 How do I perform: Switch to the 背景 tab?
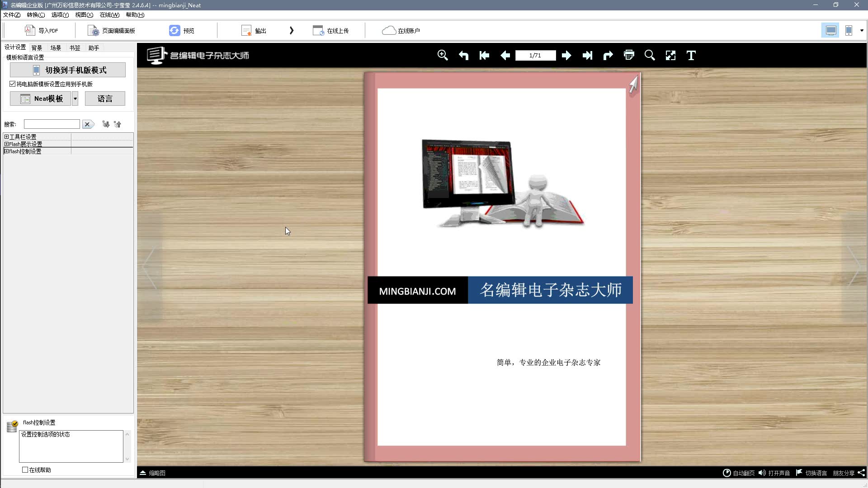[37, 47]
